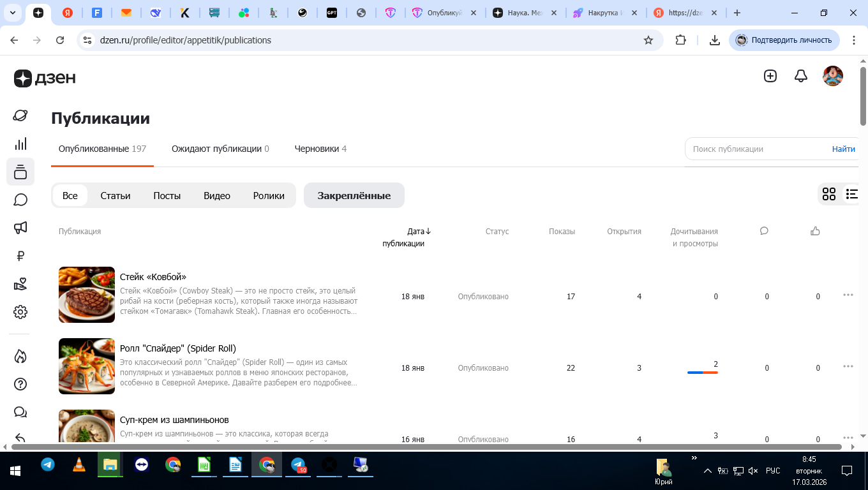Open the help question mark icon

pos(20,384)
